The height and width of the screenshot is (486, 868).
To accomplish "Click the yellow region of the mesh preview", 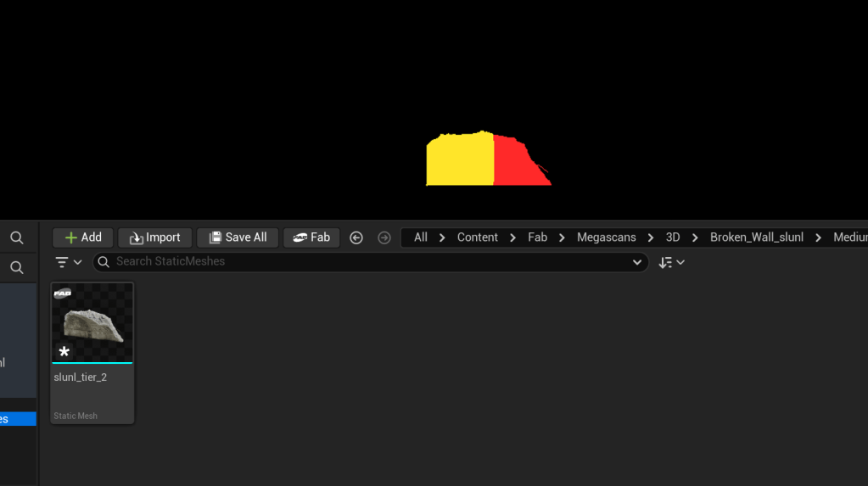I will (459, 160).
